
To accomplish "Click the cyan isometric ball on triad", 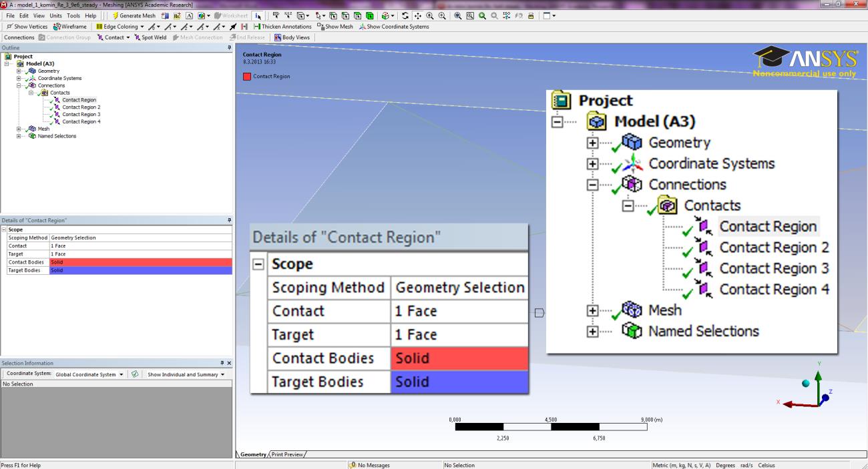I will coord(805,384).
